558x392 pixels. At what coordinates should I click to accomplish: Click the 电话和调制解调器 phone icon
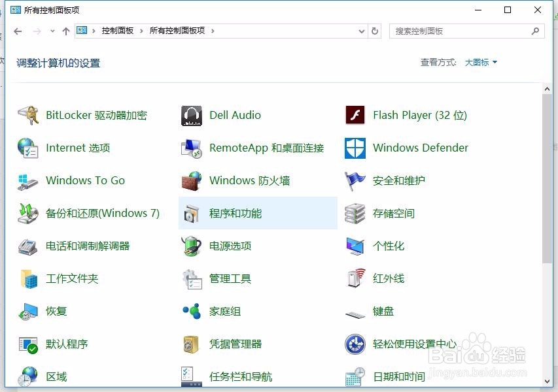27,247
